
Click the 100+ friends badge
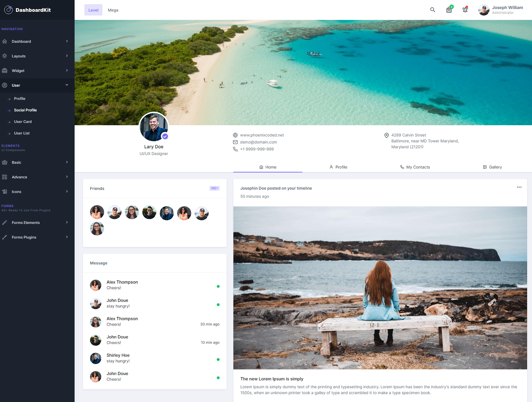point(214,188)
